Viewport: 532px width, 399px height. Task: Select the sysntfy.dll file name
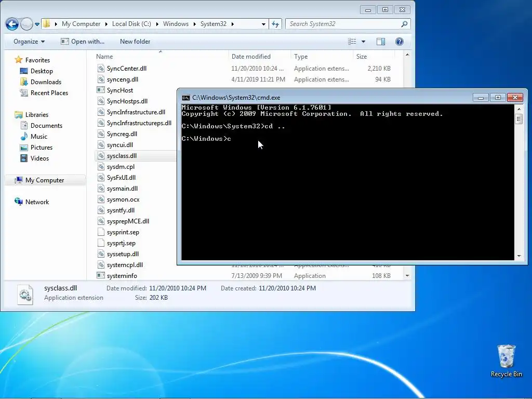tap(121, 210)
